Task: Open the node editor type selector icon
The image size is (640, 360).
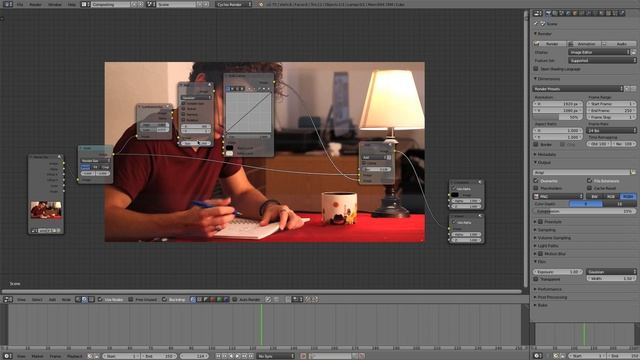Action: pyautogui.click(x=7, y=300)
